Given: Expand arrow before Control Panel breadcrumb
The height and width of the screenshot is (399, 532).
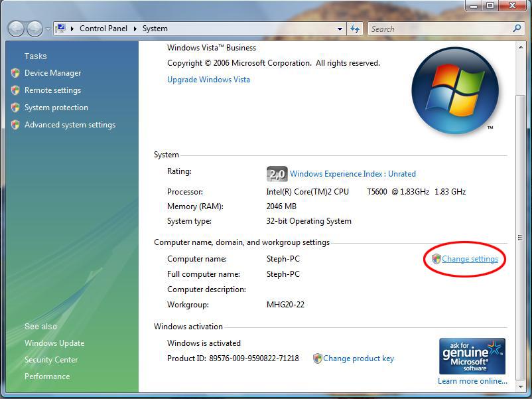Looking at the screenshot, I should pos(72,29).
